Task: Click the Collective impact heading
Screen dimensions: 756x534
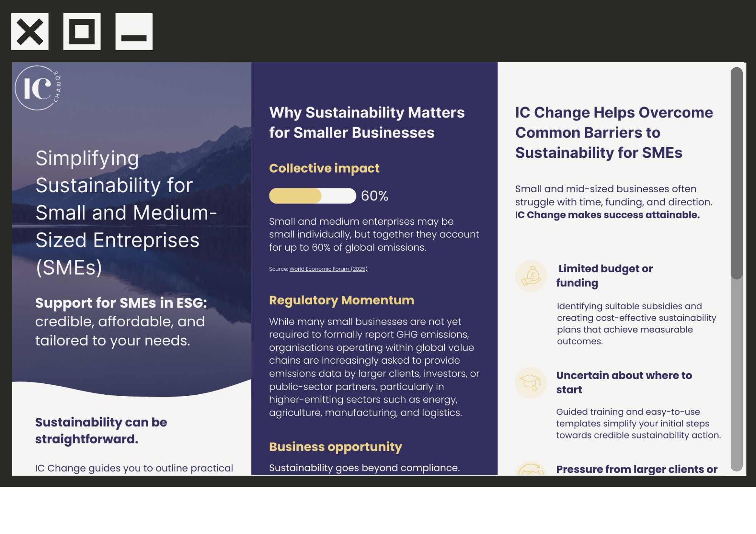Action: (324, 168)
